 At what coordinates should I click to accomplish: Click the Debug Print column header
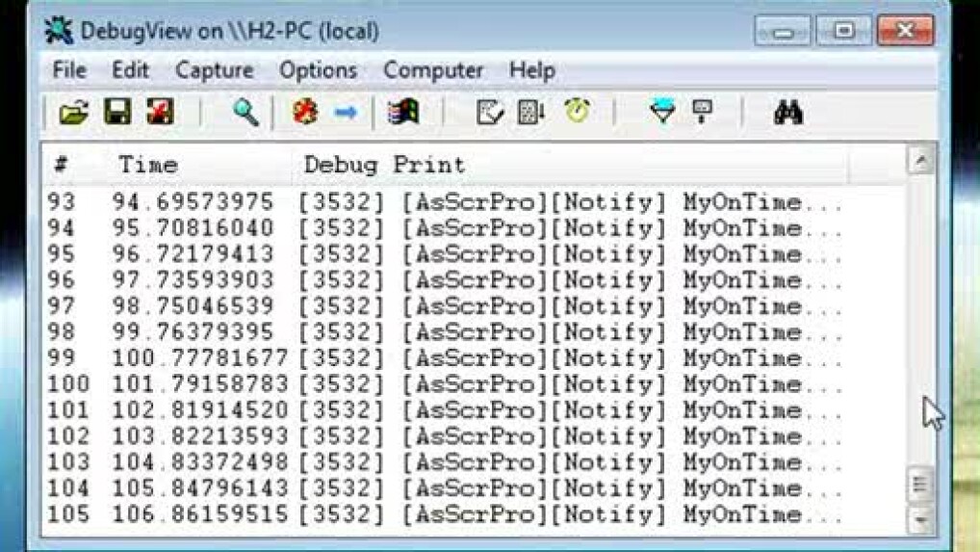click(x=385, y=165)
